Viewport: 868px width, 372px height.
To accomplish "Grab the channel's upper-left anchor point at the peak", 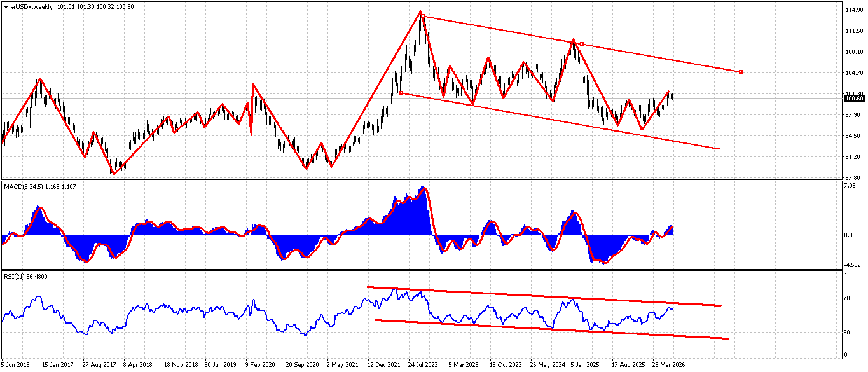I will pos(423,17).
